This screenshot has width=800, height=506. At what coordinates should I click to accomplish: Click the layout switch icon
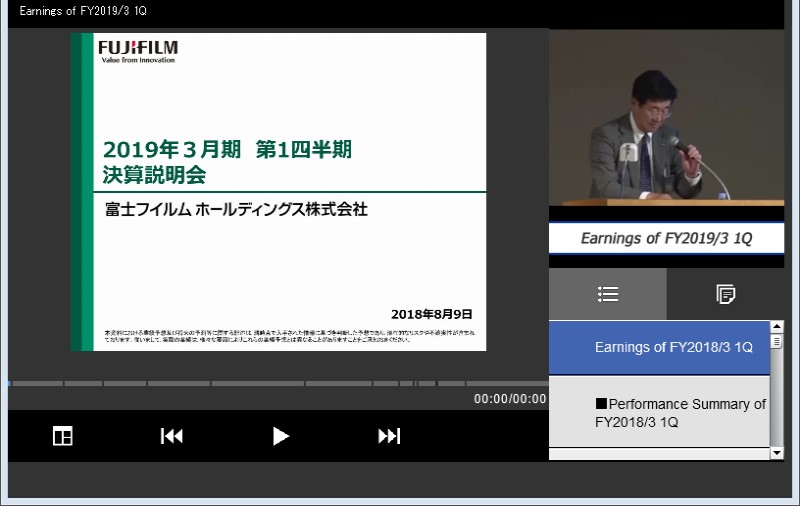click(63, 436)
